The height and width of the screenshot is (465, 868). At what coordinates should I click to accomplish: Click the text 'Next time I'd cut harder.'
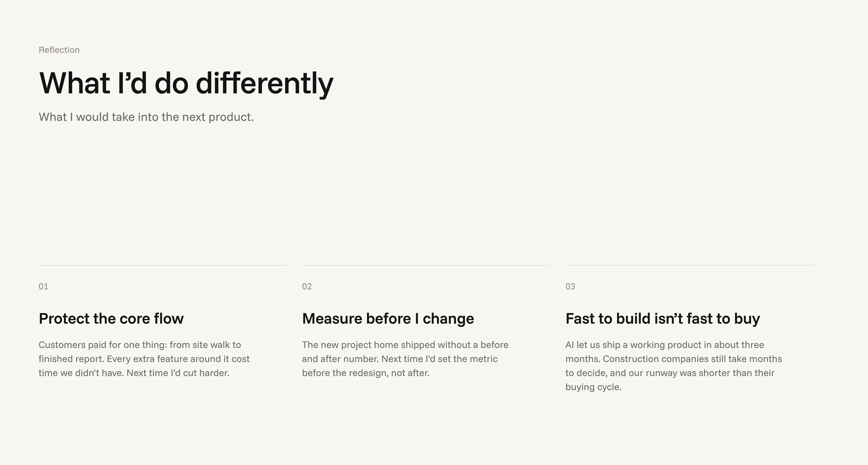pyautogui.click(x=178, y=373)
